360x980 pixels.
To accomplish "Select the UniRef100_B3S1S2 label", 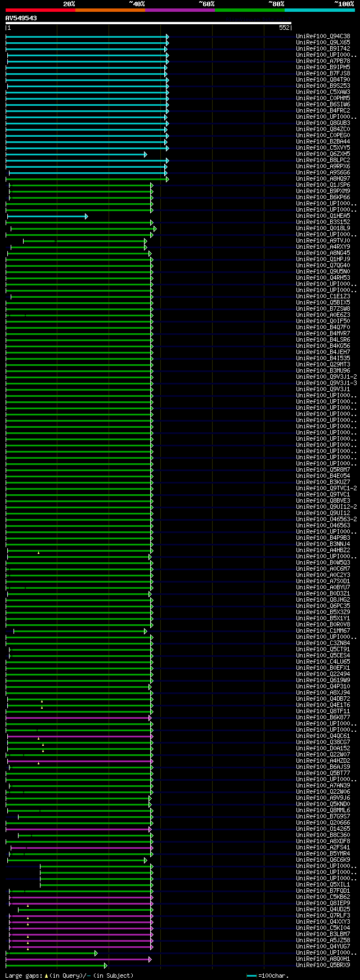I will pos(323,222).
